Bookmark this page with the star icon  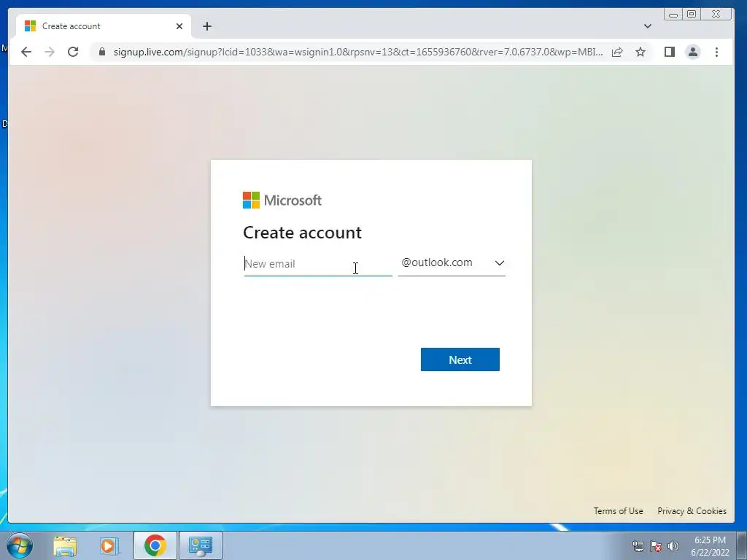pyautogui.click(x=640, y=52)
